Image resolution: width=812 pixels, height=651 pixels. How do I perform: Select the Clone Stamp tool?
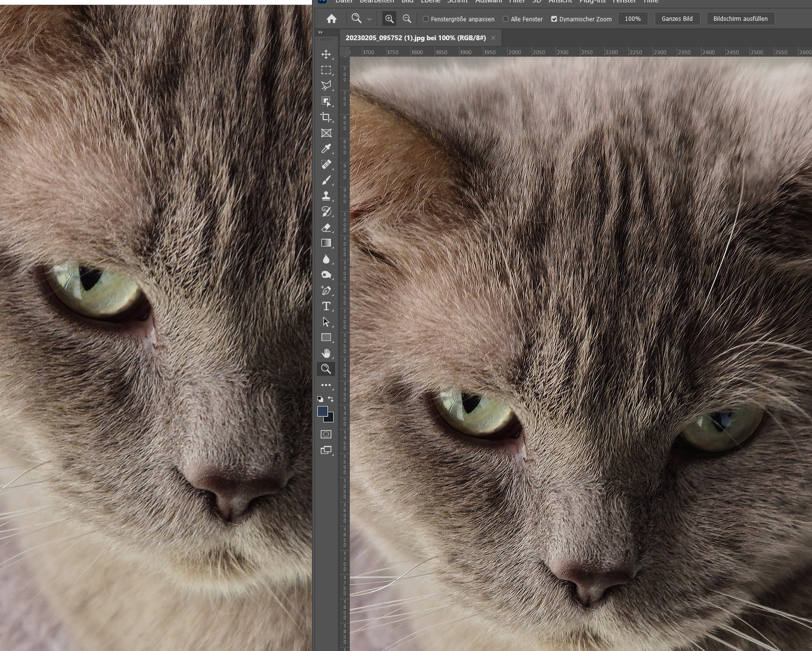[326, 196]
